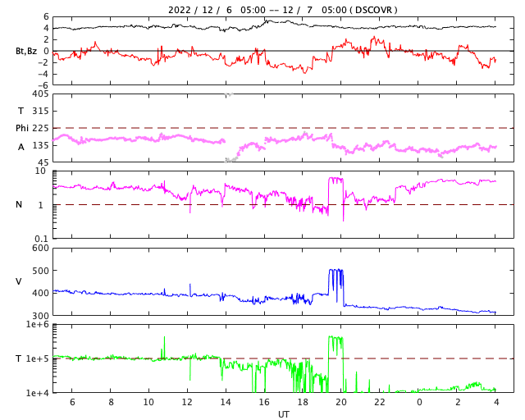Click the '16' hour label on time axis
Viewport: 525px width, 420px height.
[x=264, y=402]
